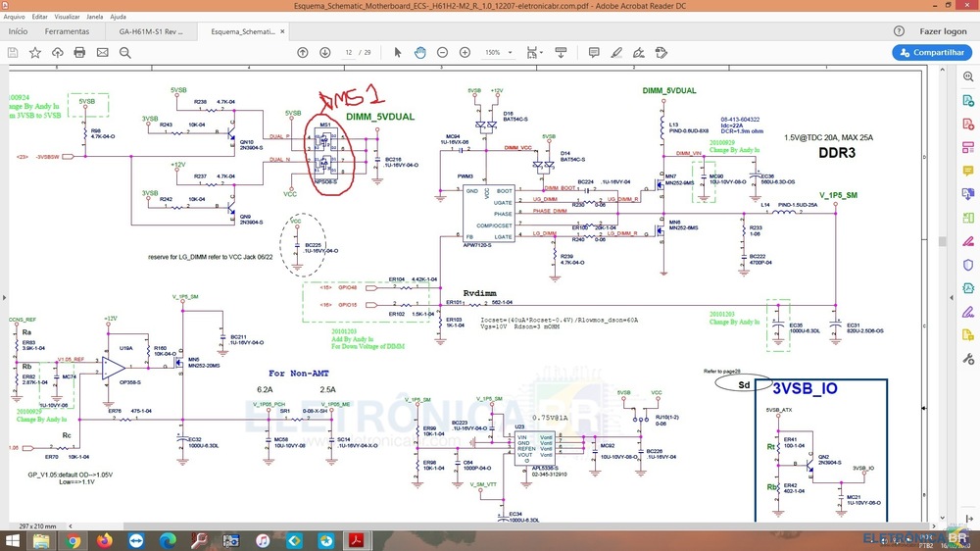This screenshot has height=551, width=980.
Task: Add document to favorites with star icon
Action: (35, 52)
